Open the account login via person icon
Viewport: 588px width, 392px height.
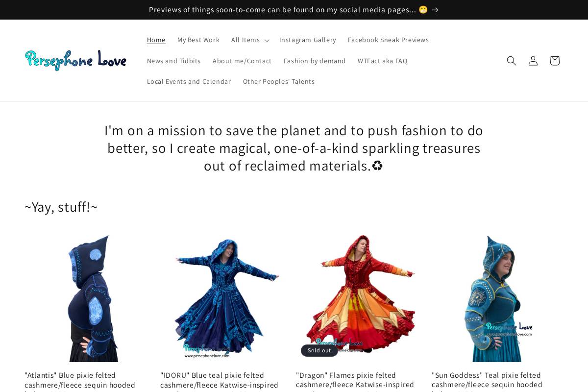point(533,61)
